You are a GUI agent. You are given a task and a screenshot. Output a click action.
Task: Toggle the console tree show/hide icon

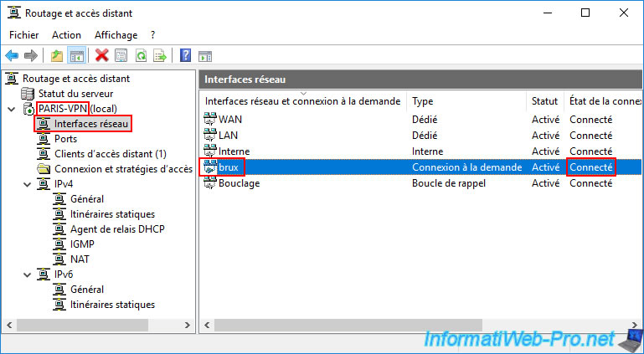(76, 56)
